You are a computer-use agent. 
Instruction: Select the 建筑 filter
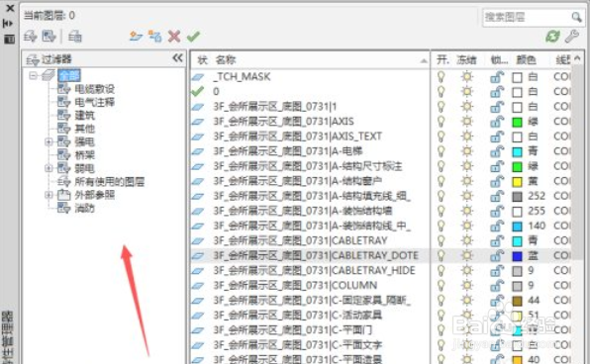[x=85, y=116]
